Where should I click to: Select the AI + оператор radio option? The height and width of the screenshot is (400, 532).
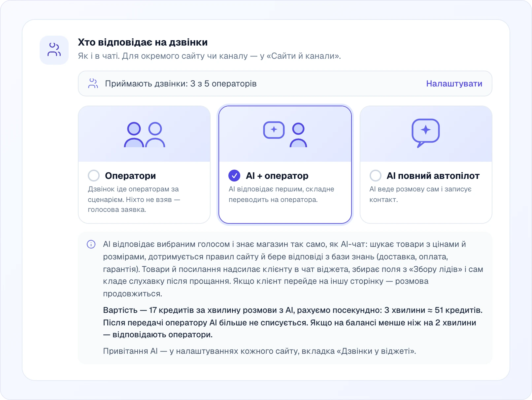coord(234,176)
